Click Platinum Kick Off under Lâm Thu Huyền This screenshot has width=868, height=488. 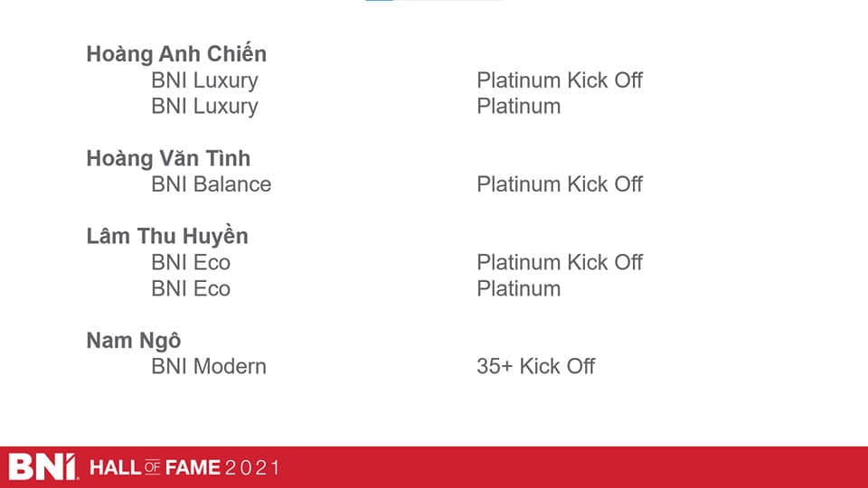[x=560, y=262]
